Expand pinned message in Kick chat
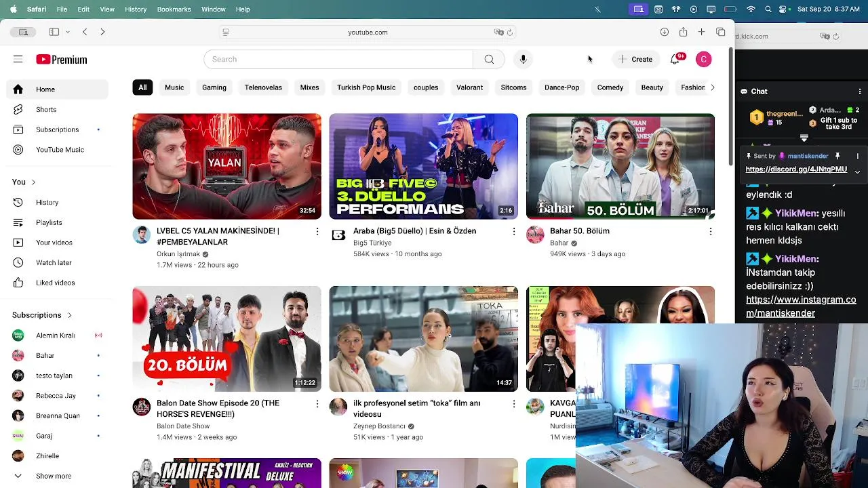 (x=857, y=171)
